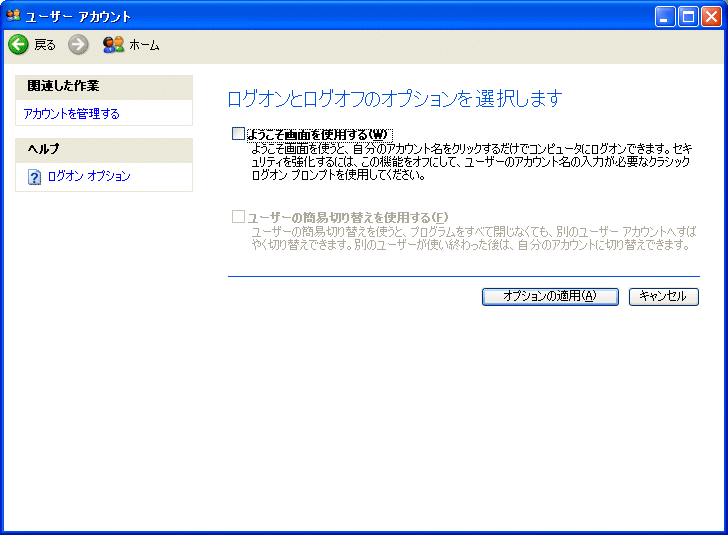Click the キャンセル button
The width and height of the screenshot is (728, 535).
point(663,296)
